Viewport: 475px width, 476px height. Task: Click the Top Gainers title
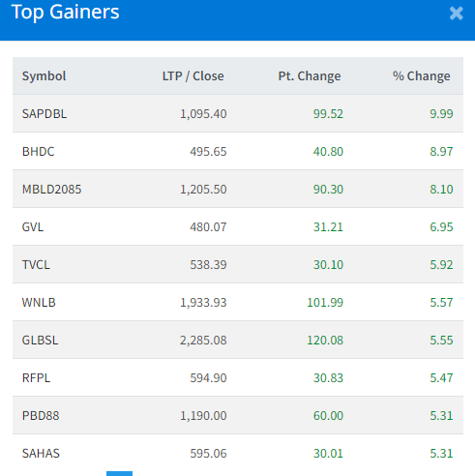[65, 13]
